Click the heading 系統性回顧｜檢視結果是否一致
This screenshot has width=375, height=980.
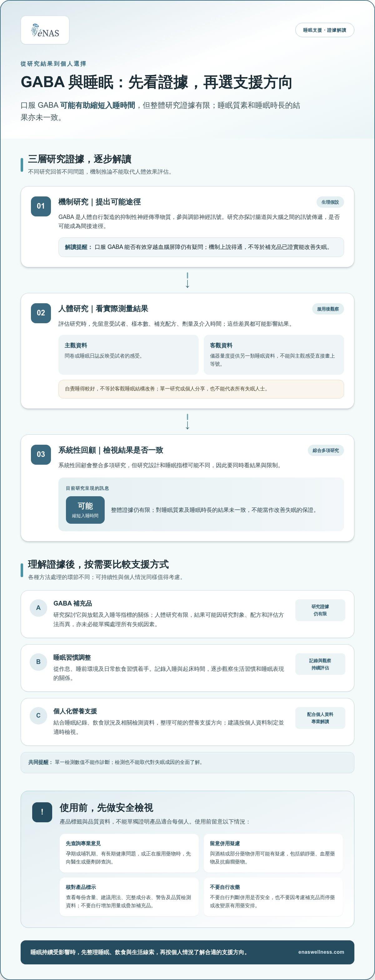(111, 450)
